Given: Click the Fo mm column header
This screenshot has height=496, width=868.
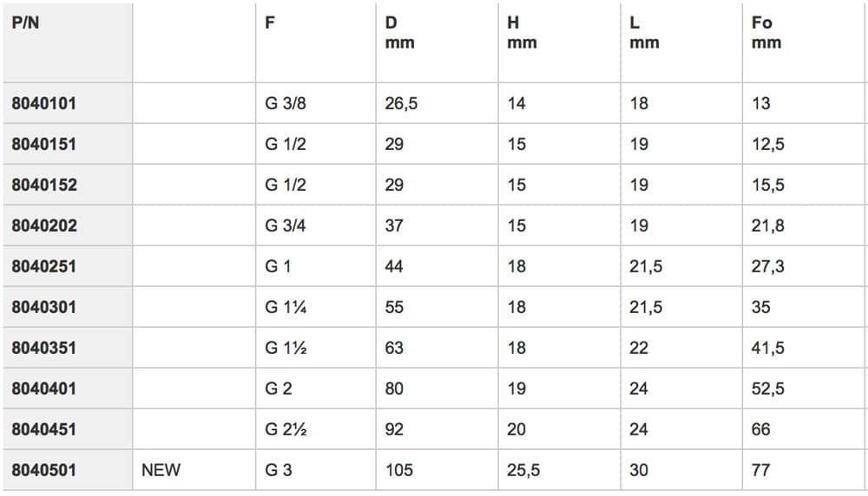Looking at the screenshot, I should [x=766, y=33].
